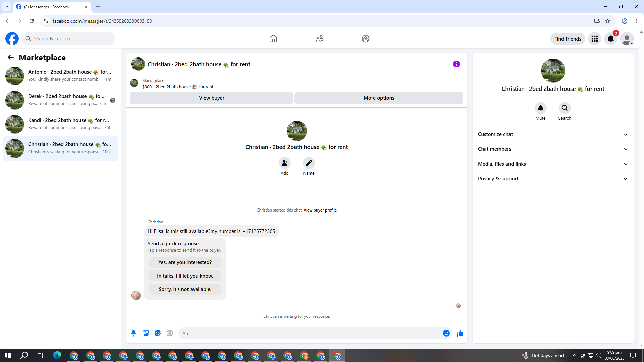
Task: Click the View buyer button
Action: pyautogui.click(x=211, y=98)
